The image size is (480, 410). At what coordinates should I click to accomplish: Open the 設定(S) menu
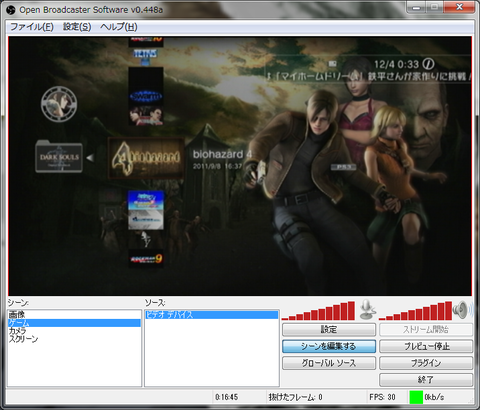click(77, 27)
